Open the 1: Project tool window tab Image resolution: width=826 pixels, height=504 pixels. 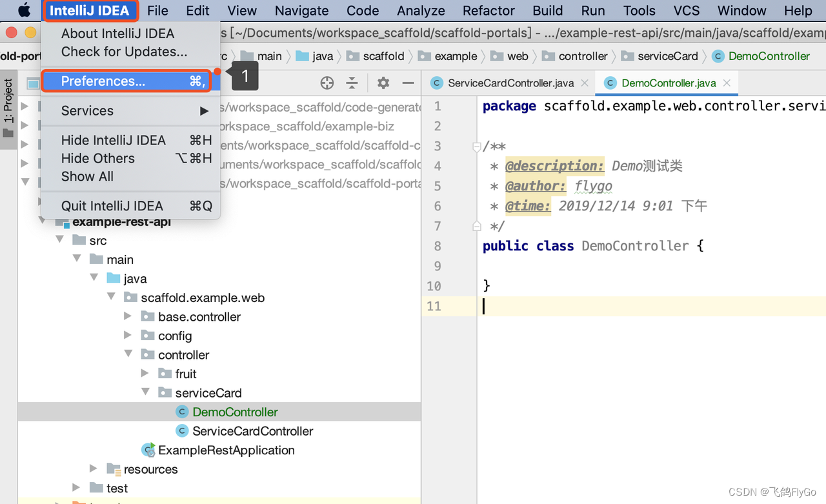coord(8,108)
